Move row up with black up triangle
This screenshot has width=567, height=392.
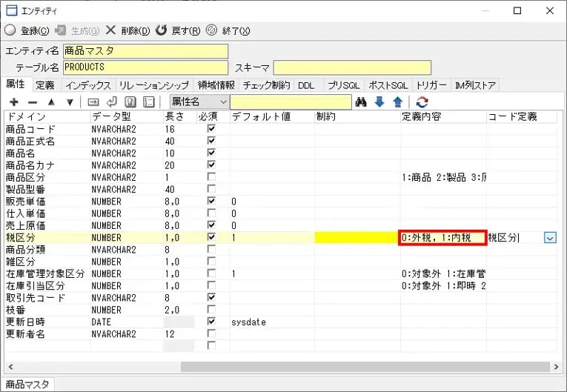51,102
